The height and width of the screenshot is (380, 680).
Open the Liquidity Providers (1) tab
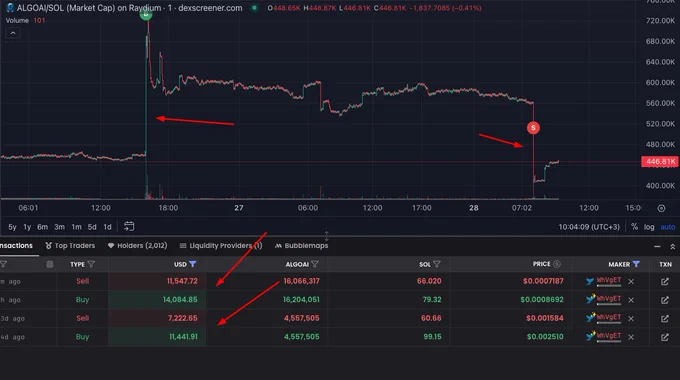[x=221, y=246]
